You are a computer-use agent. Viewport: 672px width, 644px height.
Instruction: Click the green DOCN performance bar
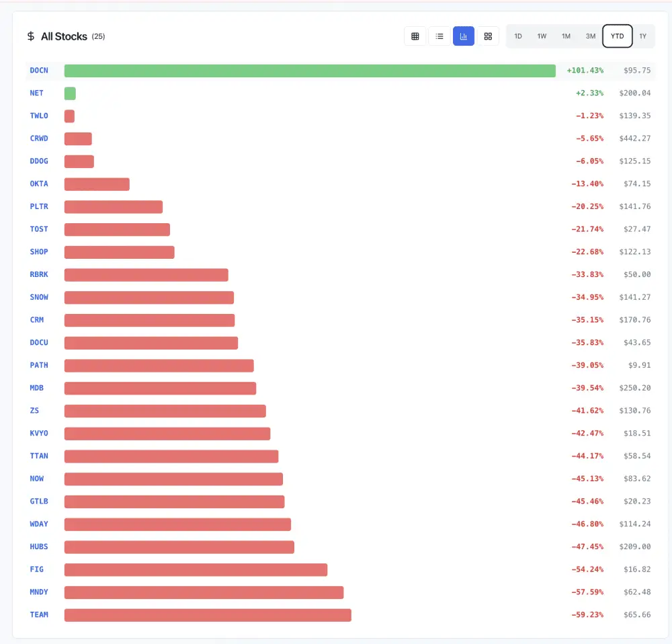[x=310, y=71]
